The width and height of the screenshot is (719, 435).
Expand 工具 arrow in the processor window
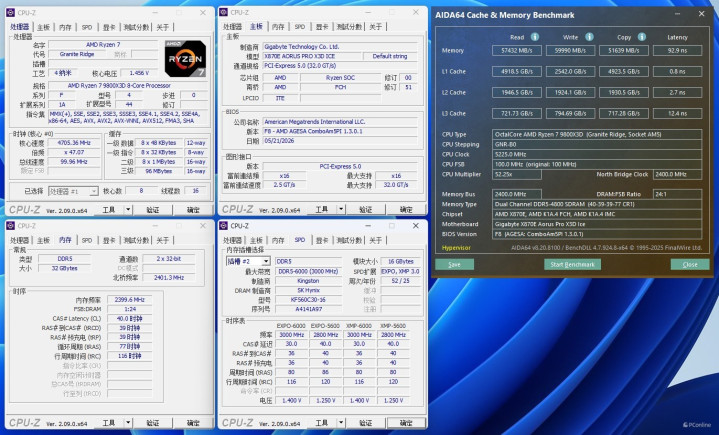(x=128, y=210)
